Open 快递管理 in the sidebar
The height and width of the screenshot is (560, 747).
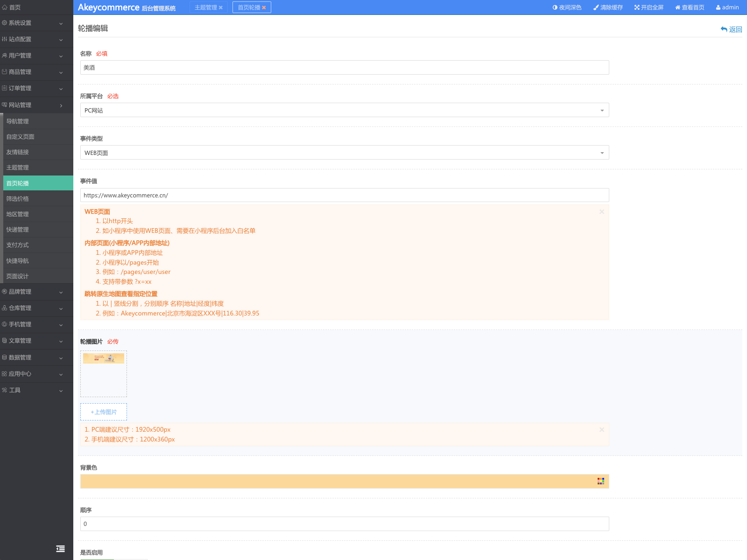pos(38,230)
